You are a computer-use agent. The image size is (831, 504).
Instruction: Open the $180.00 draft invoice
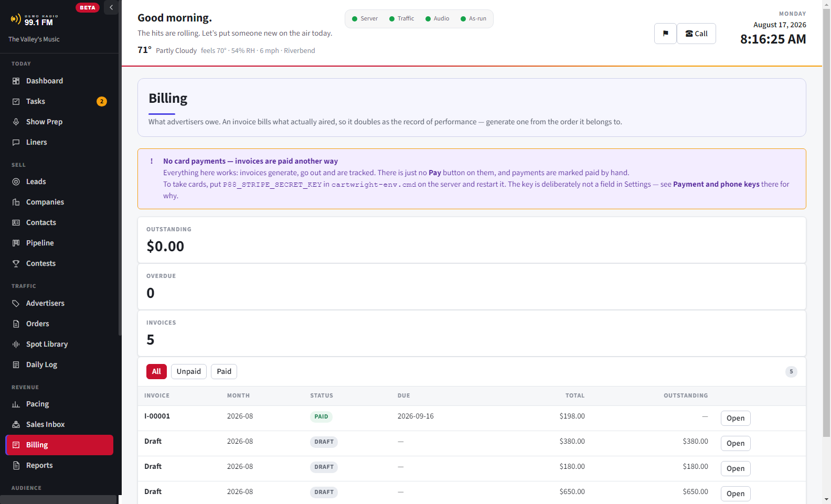tap(736, 468)
